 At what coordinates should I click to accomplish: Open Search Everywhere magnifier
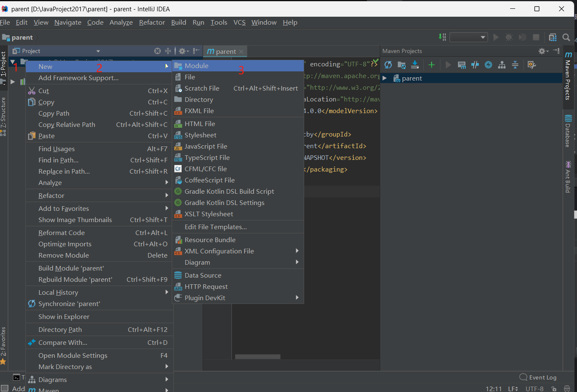pyautogui.click(x=566, y=37)
